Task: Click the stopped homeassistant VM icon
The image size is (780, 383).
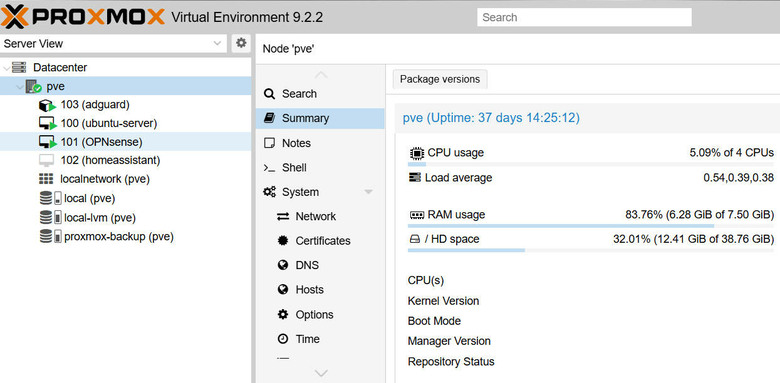Action: pyautogui.click(x=46, y=160)
